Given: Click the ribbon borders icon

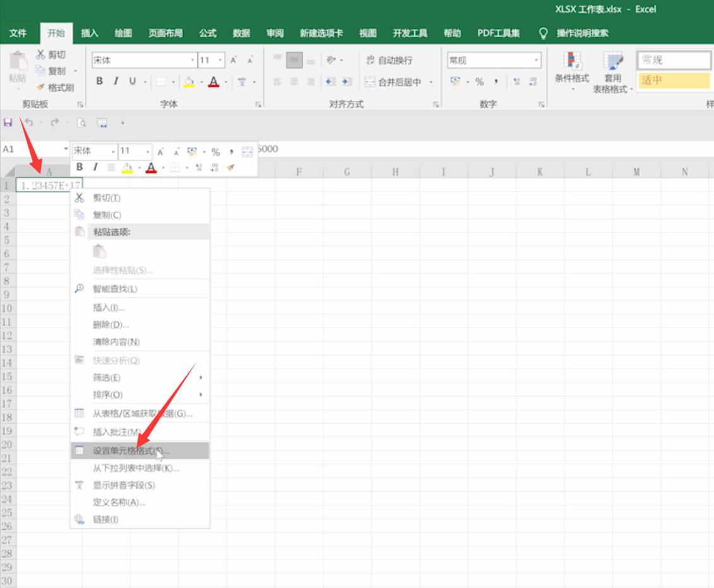Looking at the screenshot, I should [x=161, y=81].
